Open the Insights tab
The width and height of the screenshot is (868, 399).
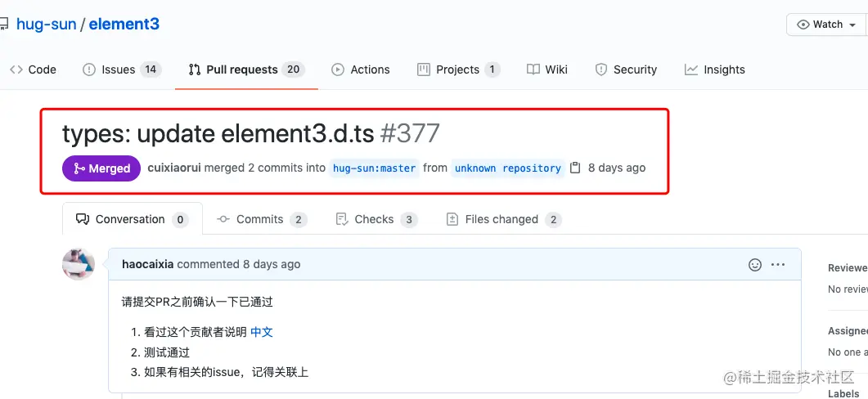pyautogui.click(x=715, y=69)
